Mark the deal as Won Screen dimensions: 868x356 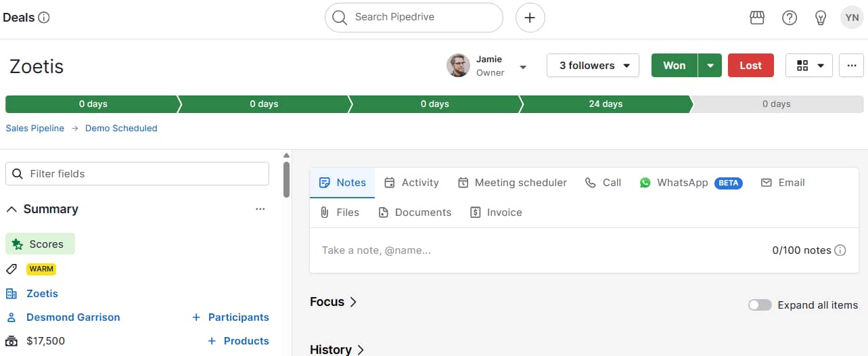[675, 66]
